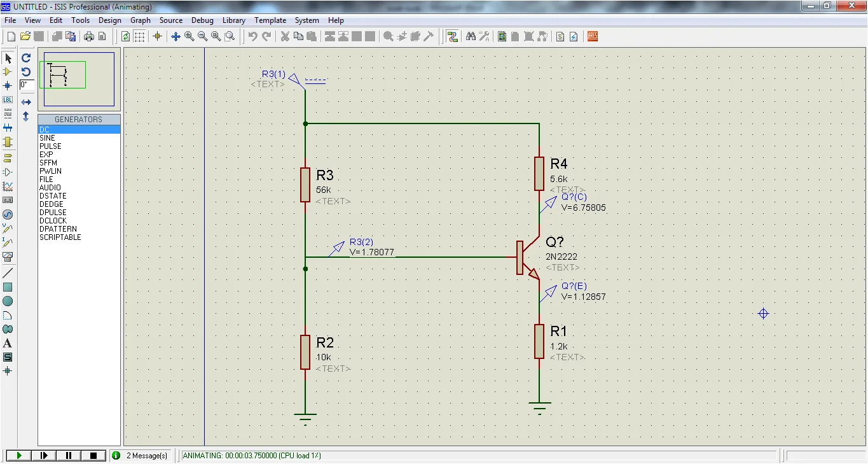Select the Selection Mode arrow tool
Screen dimensions: 868x464
click(x=8, y=58)
